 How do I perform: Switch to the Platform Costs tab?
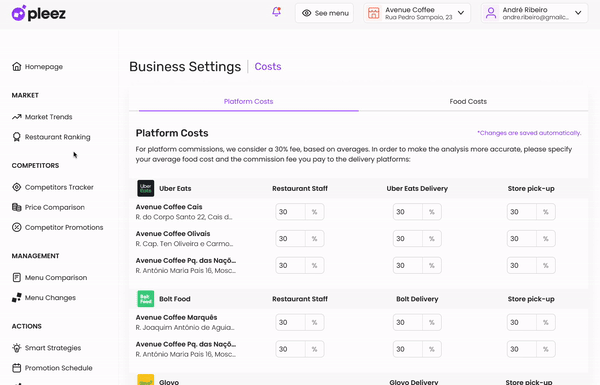click(248, 101)
